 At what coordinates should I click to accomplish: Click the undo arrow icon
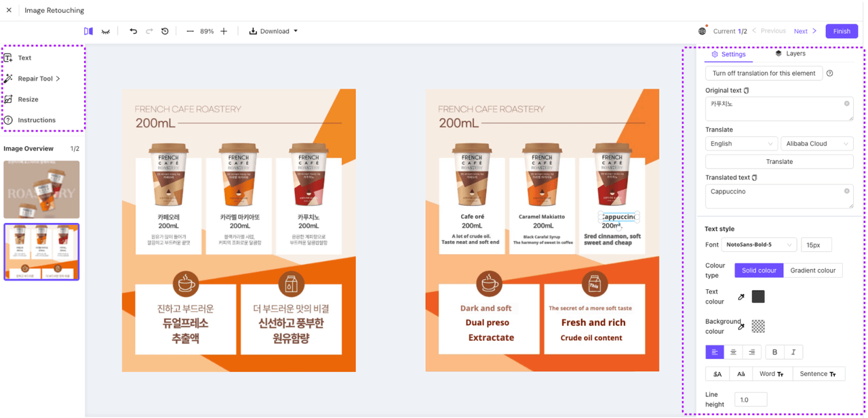tap(133, 31)
